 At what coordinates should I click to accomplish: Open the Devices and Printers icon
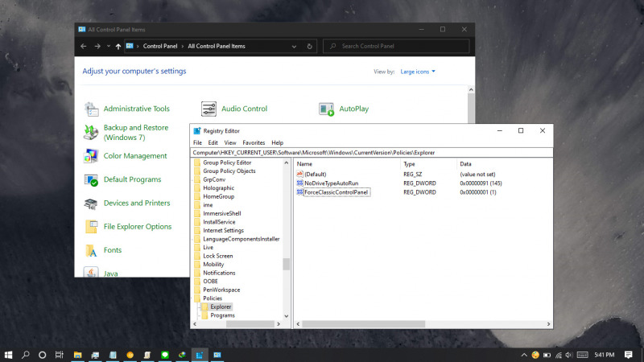pos(91,204)
